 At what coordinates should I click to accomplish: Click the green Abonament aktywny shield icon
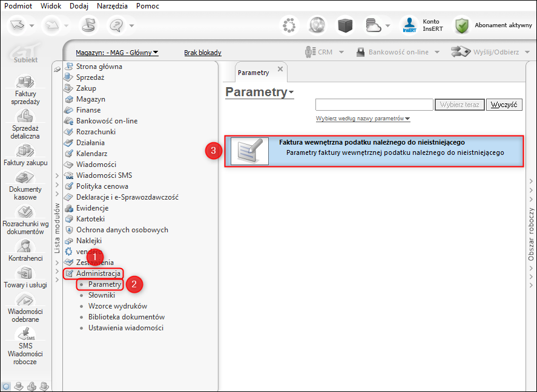coord(462,25)
